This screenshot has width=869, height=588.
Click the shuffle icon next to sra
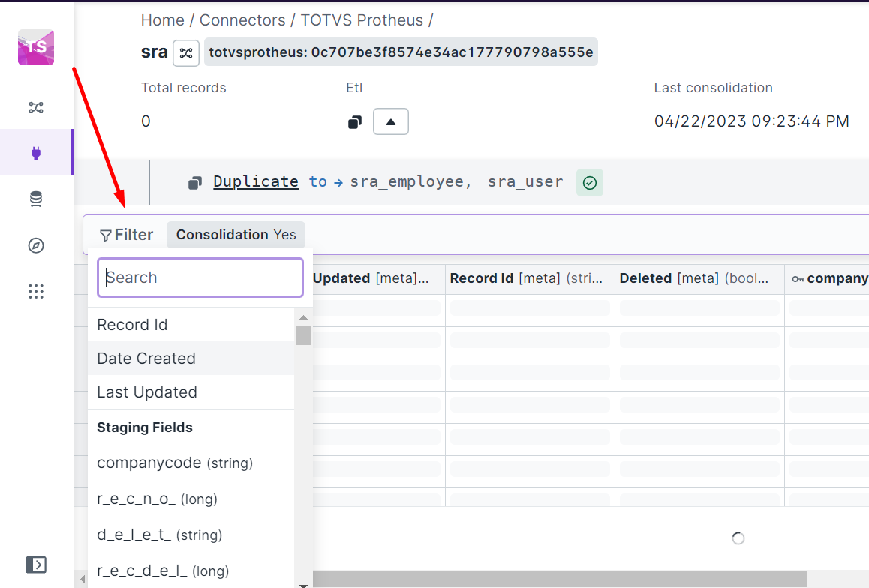coord(186,53)
